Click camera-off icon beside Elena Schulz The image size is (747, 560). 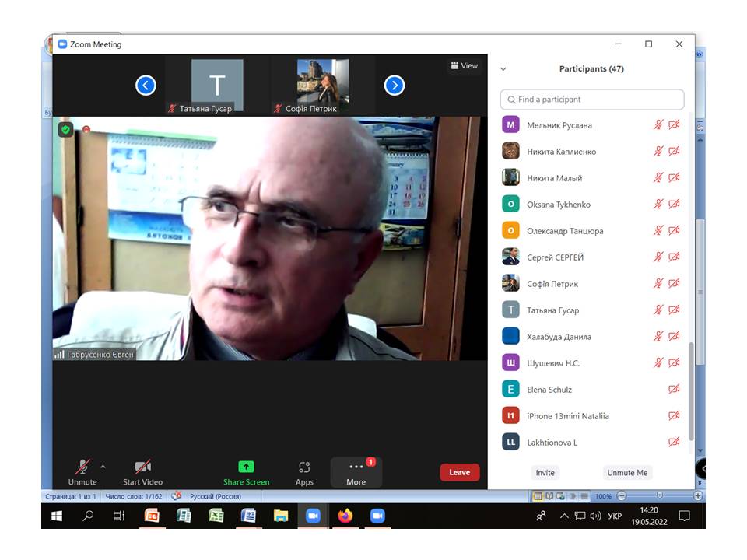point(674,390)
